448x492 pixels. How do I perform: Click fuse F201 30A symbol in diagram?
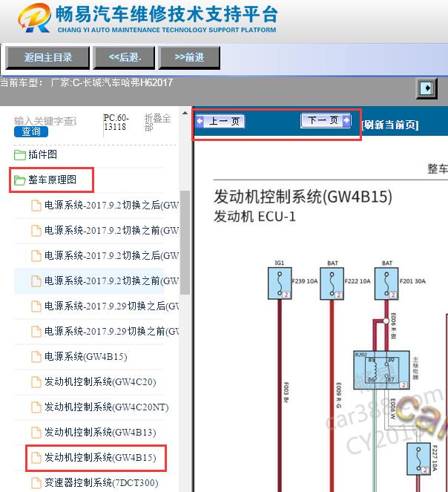point(386,283)
